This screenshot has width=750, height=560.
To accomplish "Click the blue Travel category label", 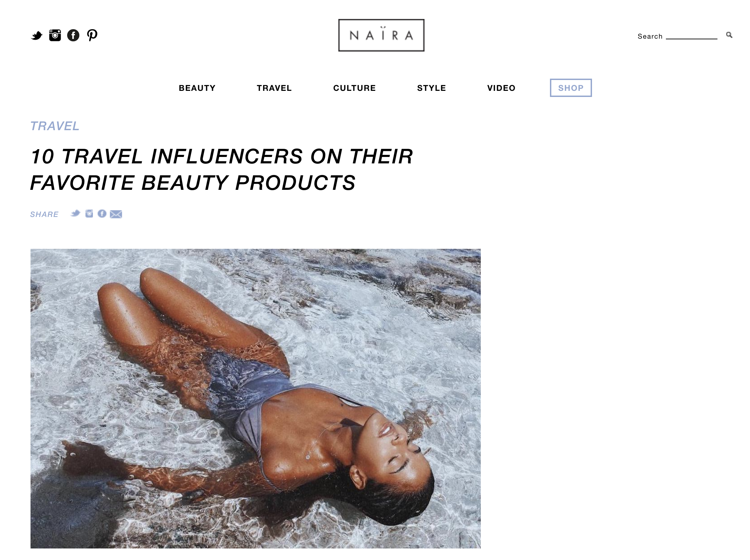I will tap(55, 126).
